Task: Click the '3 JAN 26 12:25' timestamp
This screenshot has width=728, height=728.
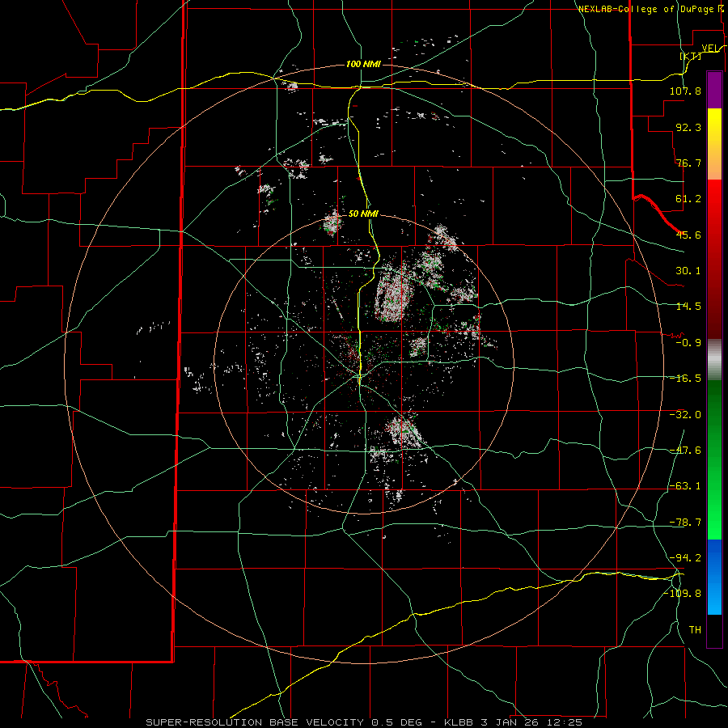Action: click(531, 722)
